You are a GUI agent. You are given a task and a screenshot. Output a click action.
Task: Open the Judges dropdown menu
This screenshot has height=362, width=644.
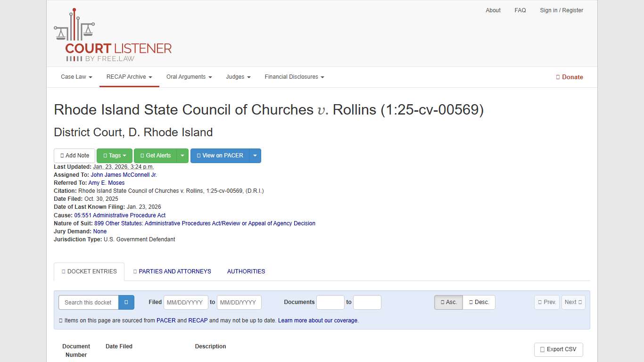238,77
